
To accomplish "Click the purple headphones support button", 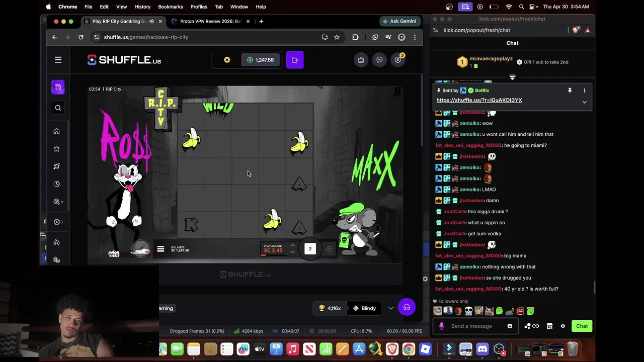I will [407, 307].
